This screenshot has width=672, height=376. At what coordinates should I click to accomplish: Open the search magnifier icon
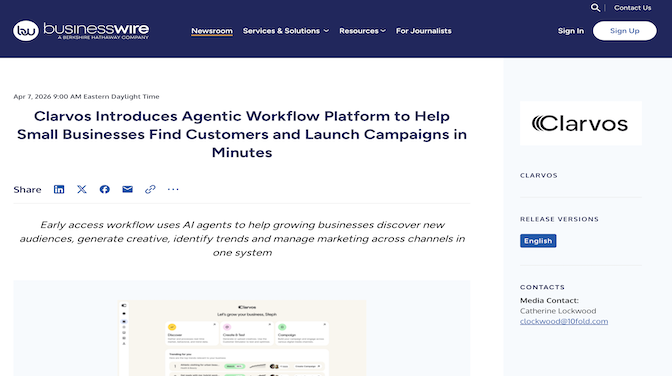(595, 8)
